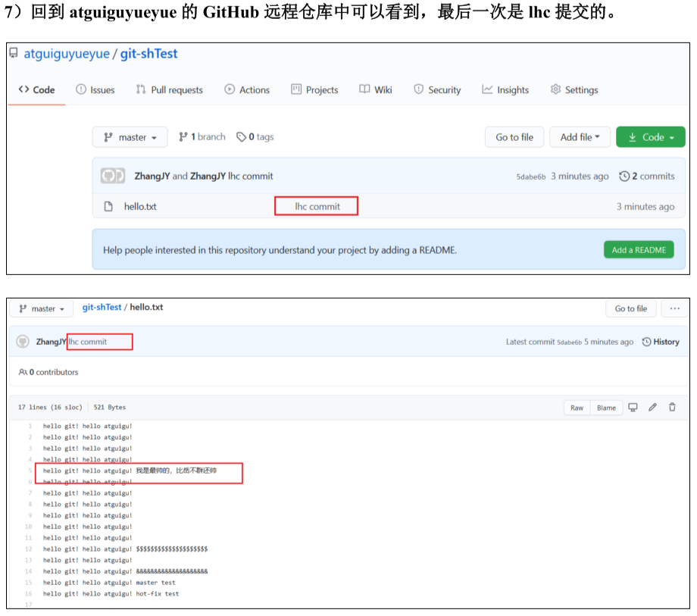This screenshot has height=616, width=697.
Task: Click branch icon beside 1 branch
Action: 183,137
